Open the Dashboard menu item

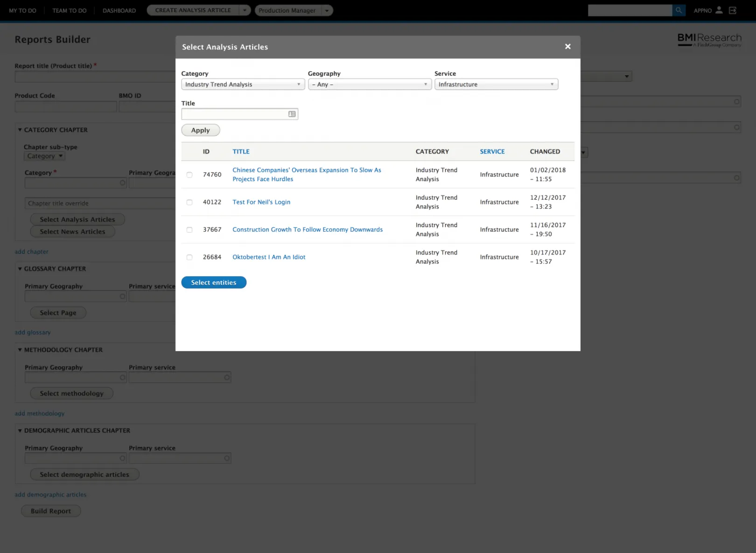(x=119, y=10)
